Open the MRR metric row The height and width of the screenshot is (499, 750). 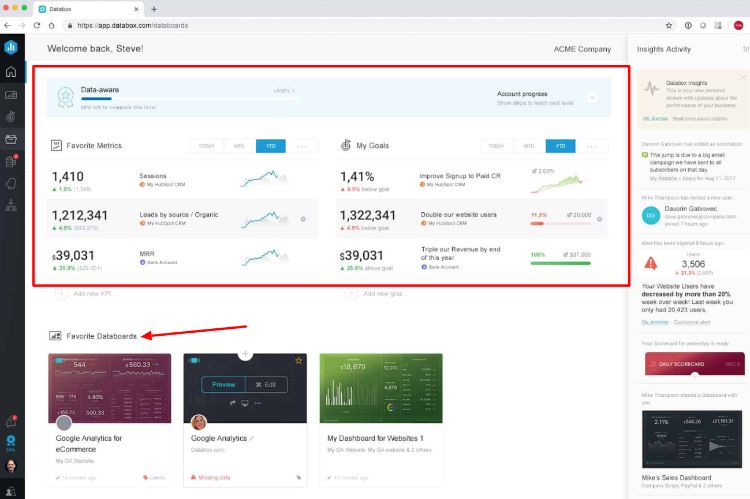[182, 259]
